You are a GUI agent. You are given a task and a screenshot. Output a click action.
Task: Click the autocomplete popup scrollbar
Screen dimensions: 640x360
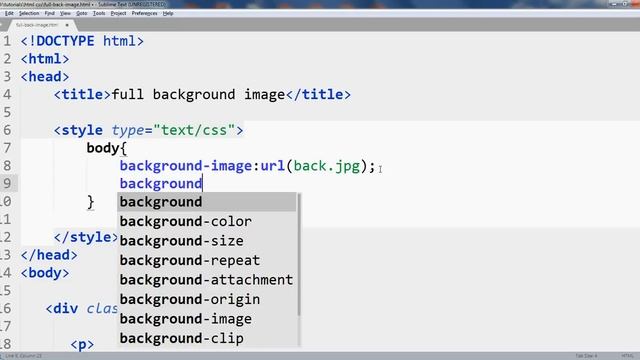tap(299, 255)
